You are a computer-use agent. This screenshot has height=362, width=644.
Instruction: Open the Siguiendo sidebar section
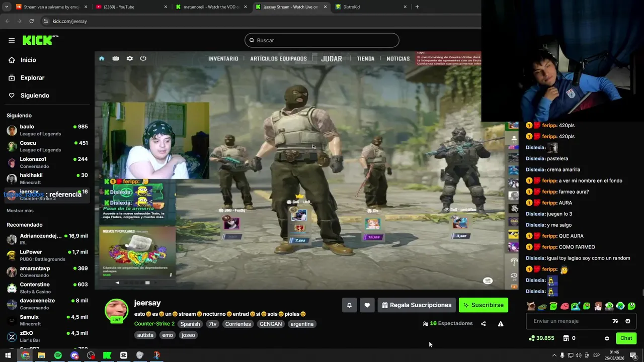coord(35,96)
